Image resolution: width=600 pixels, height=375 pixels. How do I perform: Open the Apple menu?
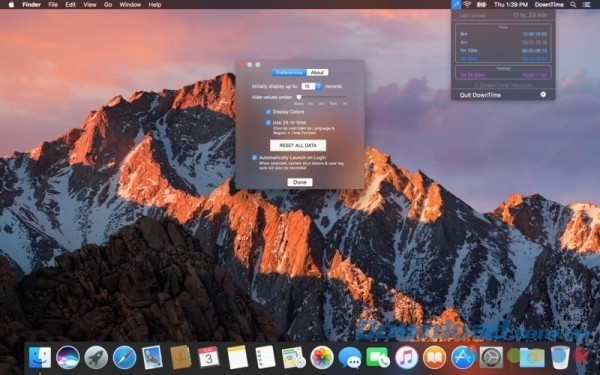pos(11,5)
